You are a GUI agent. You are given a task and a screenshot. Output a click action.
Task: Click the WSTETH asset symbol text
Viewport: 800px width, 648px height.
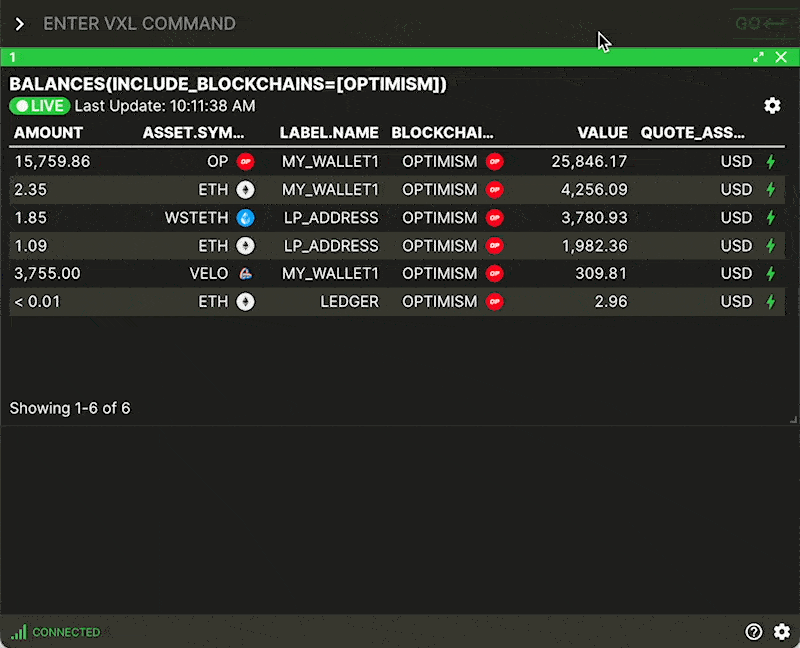[196, 218]
